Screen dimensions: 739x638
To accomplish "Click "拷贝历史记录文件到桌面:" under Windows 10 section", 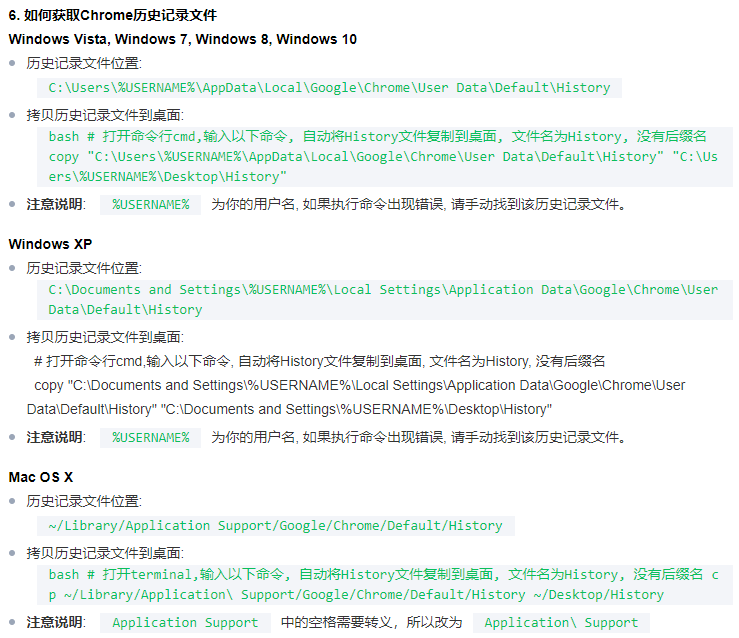I will pyautogui.click(x=105, y=115).
